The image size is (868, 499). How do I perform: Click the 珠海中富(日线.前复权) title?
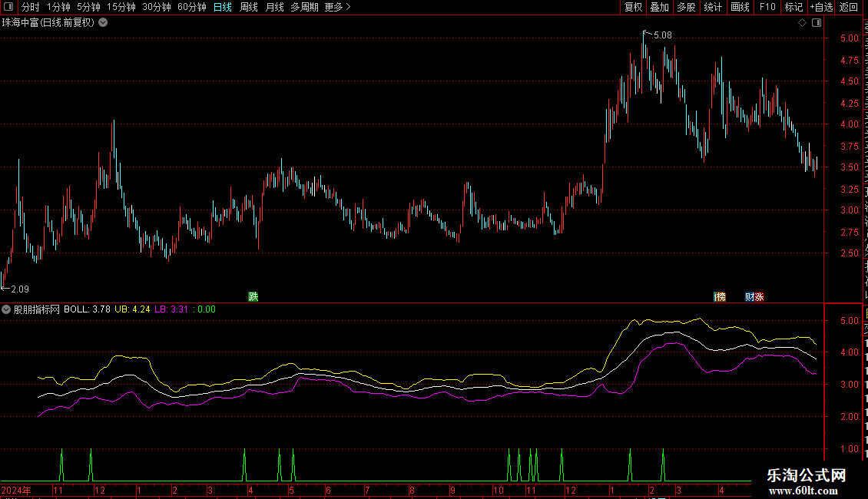click(48, 23)
